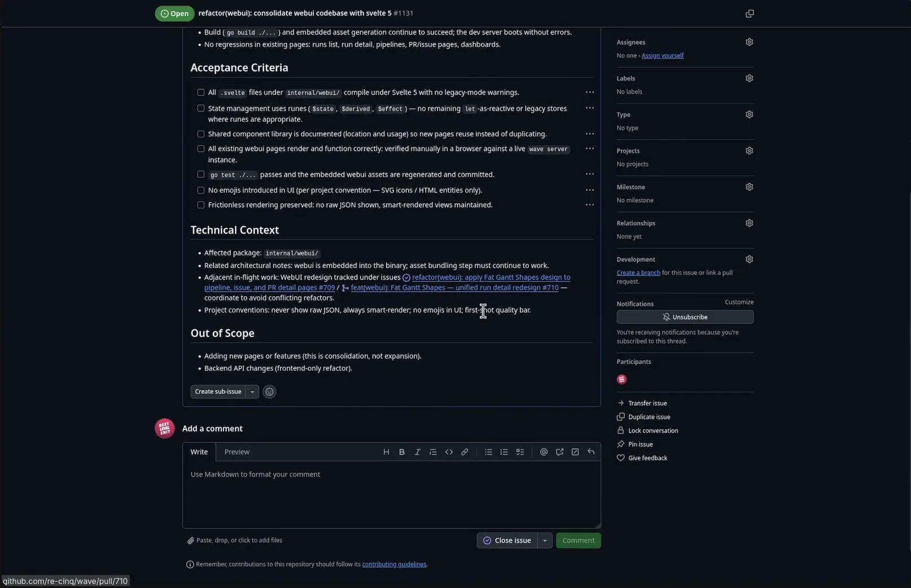Select the Write tab
The height and width of the screenshot is (588, 911).
pyautogui.click(x=199, y=452)
